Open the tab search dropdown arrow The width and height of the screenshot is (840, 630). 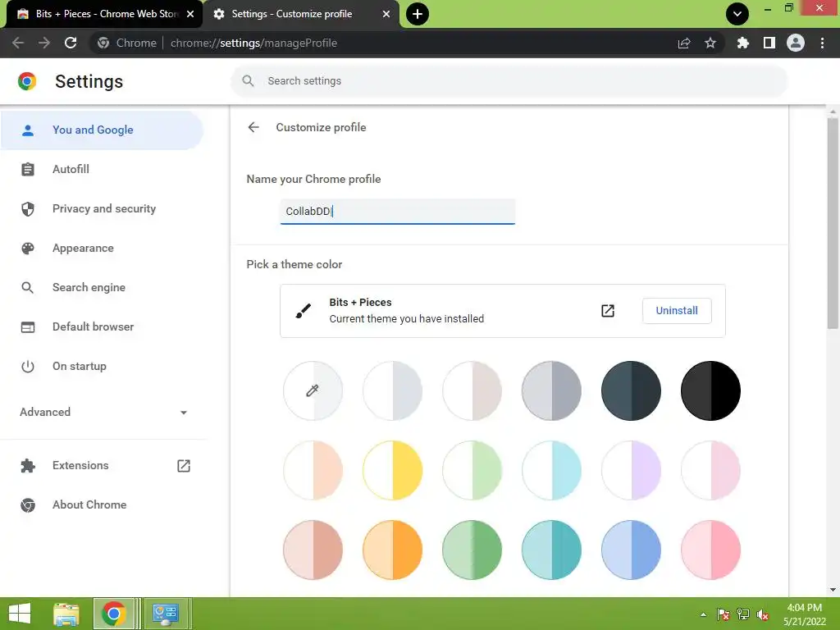[x=737, y=14]
